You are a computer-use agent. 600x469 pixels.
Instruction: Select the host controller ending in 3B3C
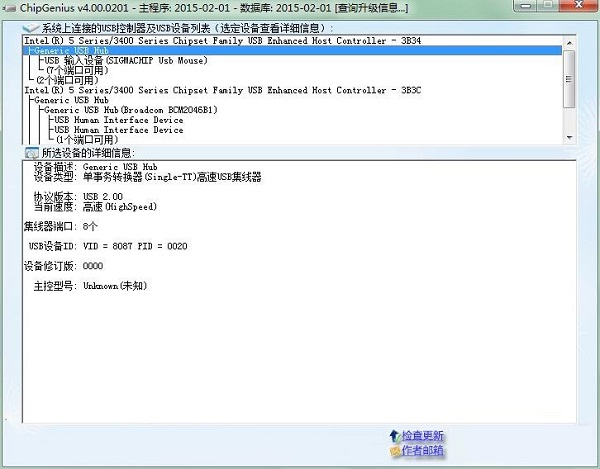[200, 90]
